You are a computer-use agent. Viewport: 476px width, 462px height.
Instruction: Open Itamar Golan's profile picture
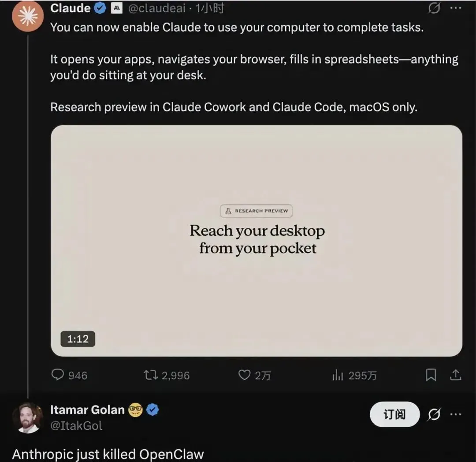coord(28,417)
